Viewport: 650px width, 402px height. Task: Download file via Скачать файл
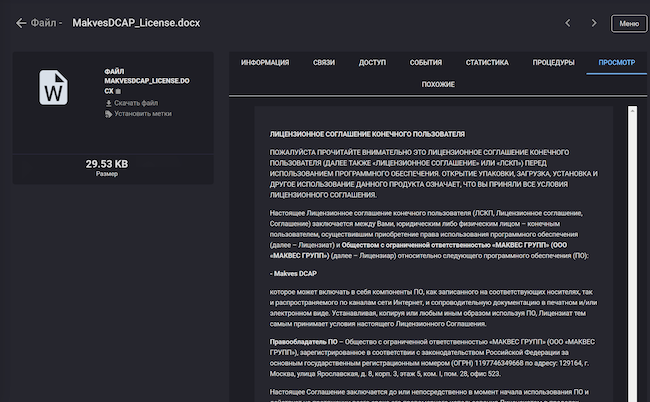(132, 103)
